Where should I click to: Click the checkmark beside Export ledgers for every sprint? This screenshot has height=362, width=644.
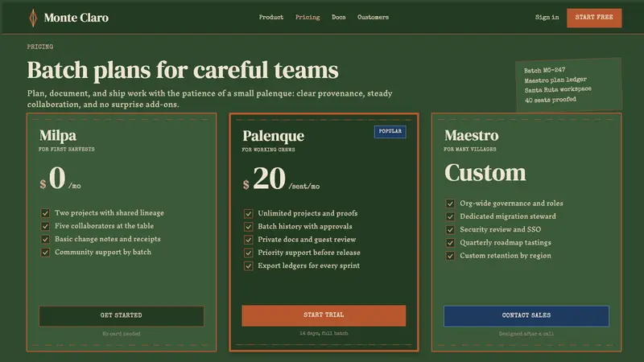point(248,266)
